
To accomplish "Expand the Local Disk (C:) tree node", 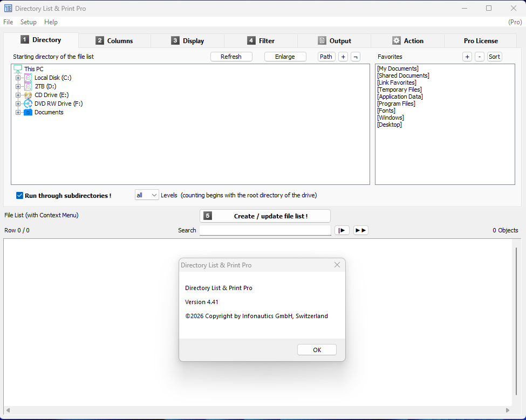I will tap(18, 78).
